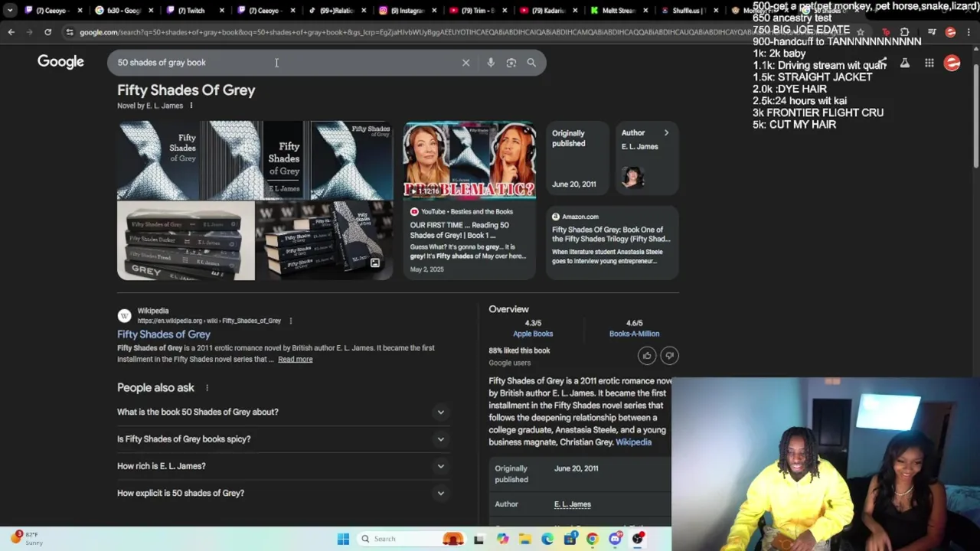This screenshot has height=551, width=980.
Task: Open Discord from taskbar
Action: coord(615,539)
